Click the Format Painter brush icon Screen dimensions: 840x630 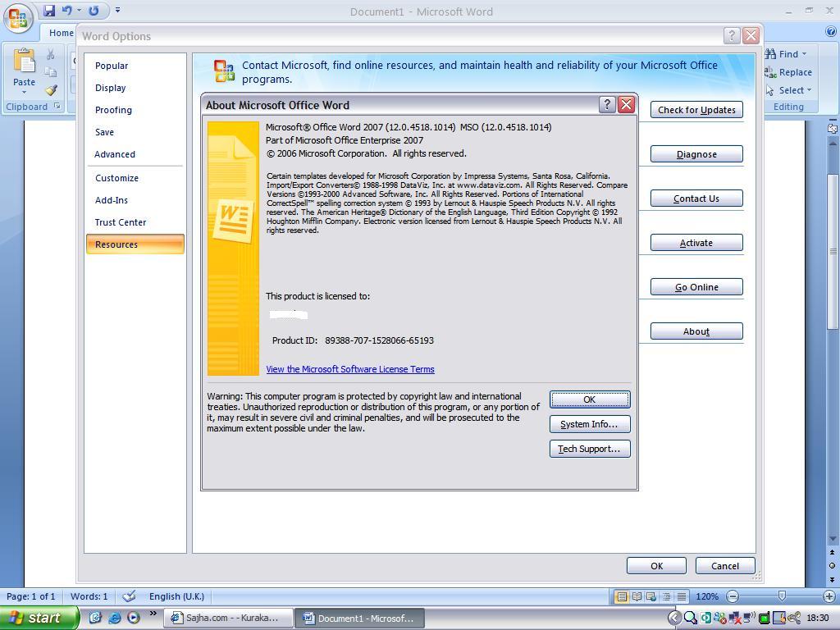[51, 90]
